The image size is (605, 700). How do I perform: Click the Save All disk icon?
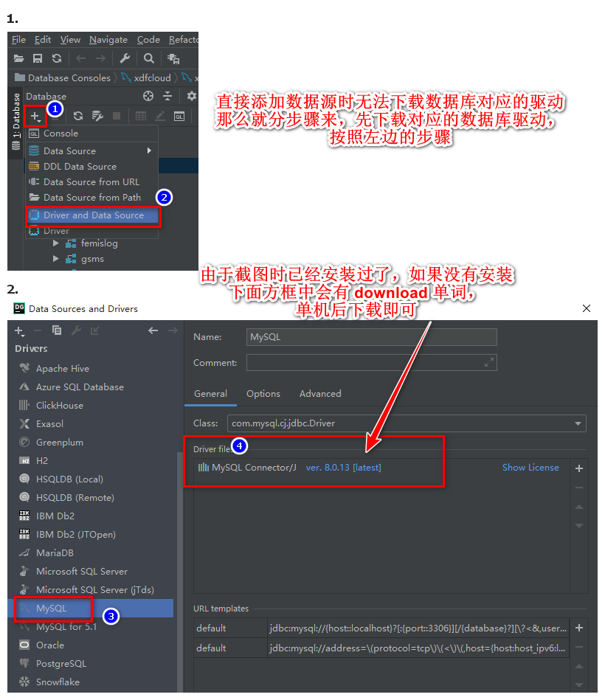point(38,58)
